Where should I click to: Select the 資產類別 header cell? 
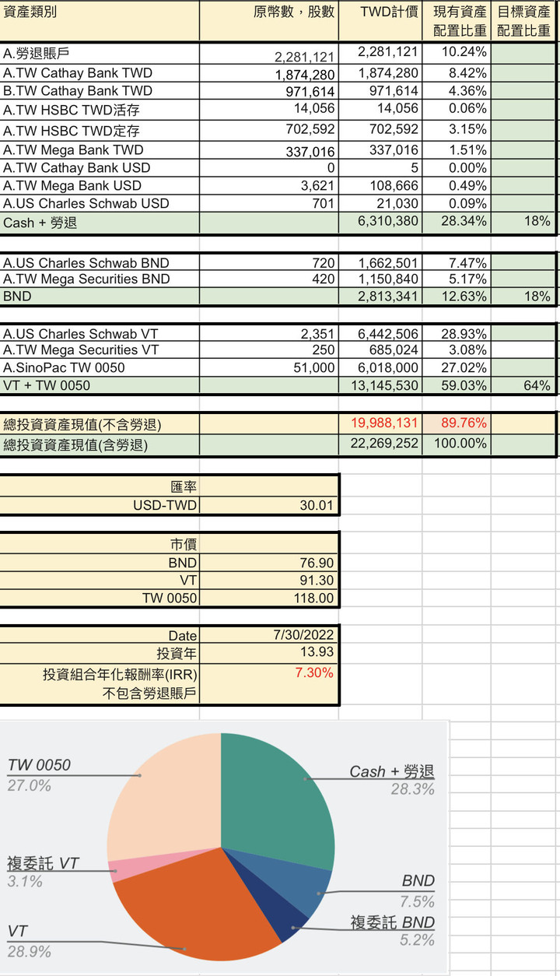click(100, 21)
